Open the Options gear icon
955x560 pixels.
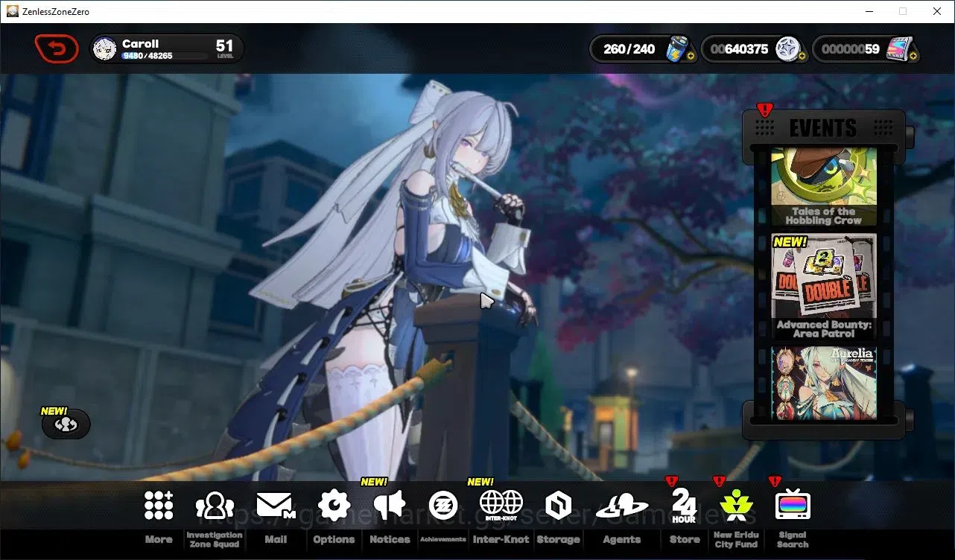(334, 506)
